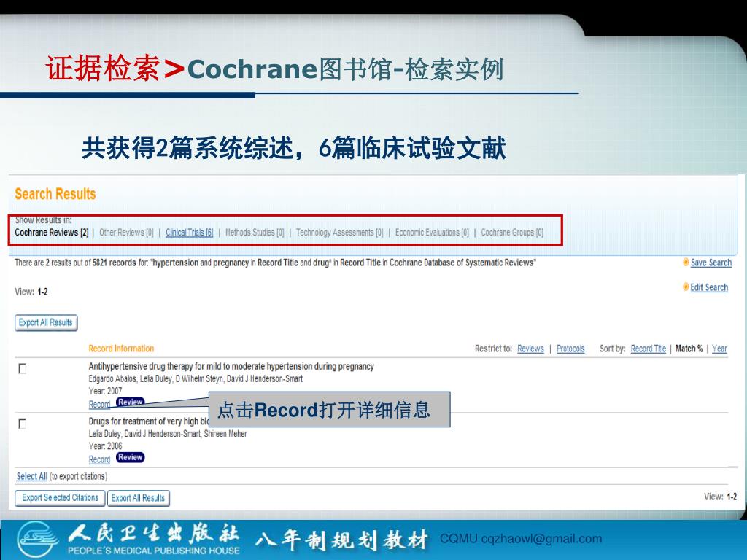Sort results by Match %
This screenshot has width=747, height=560.
coord(689,349)
